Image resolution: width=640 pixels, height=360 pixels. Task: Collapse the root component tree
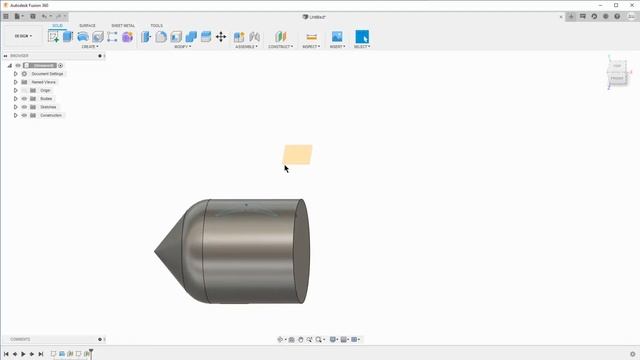[10, 65]
